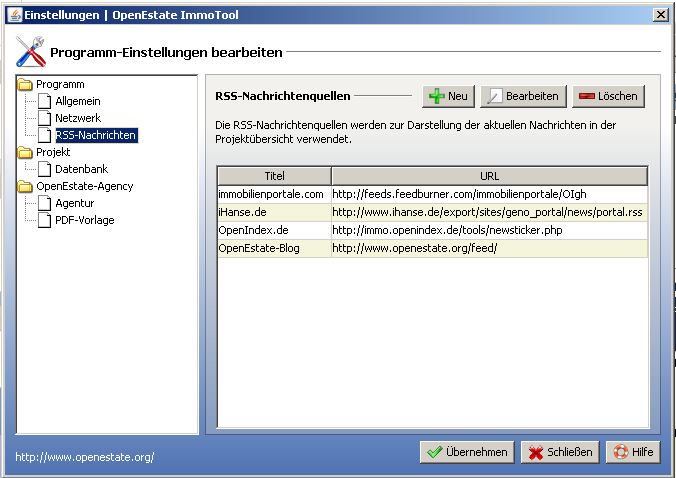Click the OpenEstate-Agency folder icon
Viewport: 676px width, 478px height.
pos(26,186)
